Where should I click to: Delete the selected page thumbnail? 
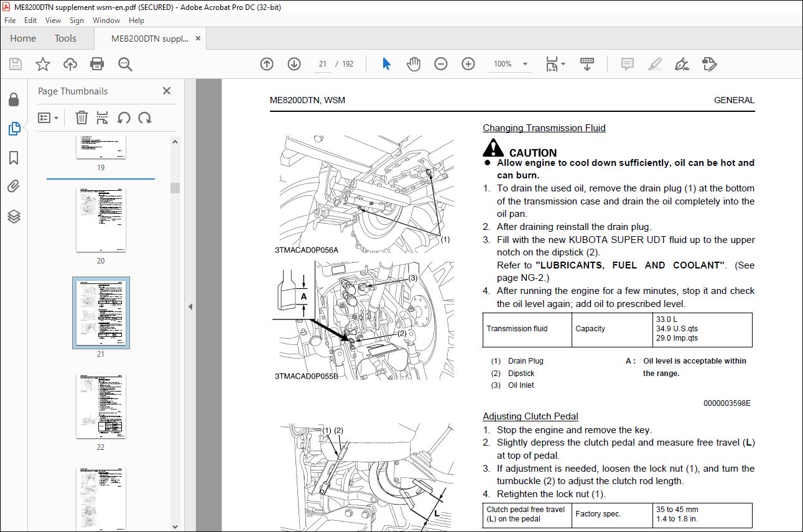[81, 117]
